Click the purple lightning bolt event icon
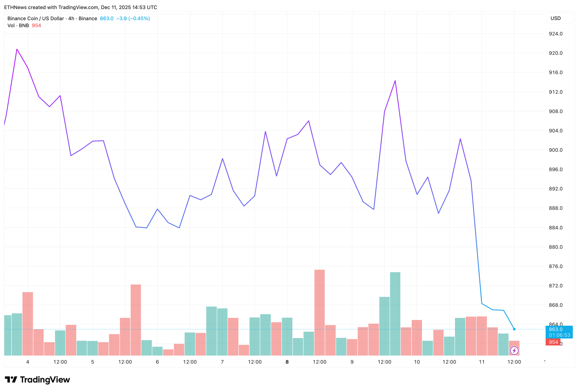 coord(514,351)
